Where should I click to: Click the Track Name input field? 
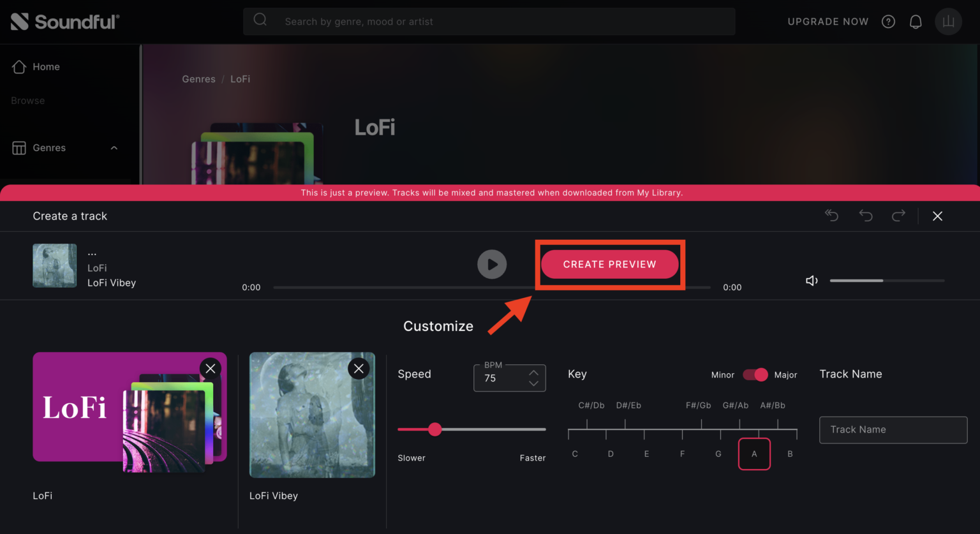[893, 429]
